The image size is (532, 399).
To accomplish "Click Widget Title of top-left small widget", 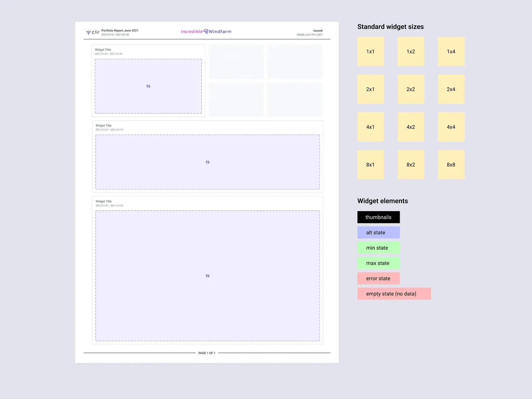I will point(103,50).
